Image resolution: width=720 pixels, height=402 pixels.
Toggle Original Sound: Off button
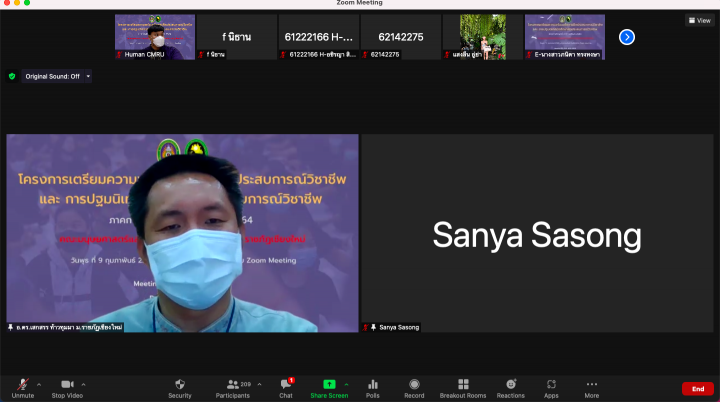coord(51,76)
